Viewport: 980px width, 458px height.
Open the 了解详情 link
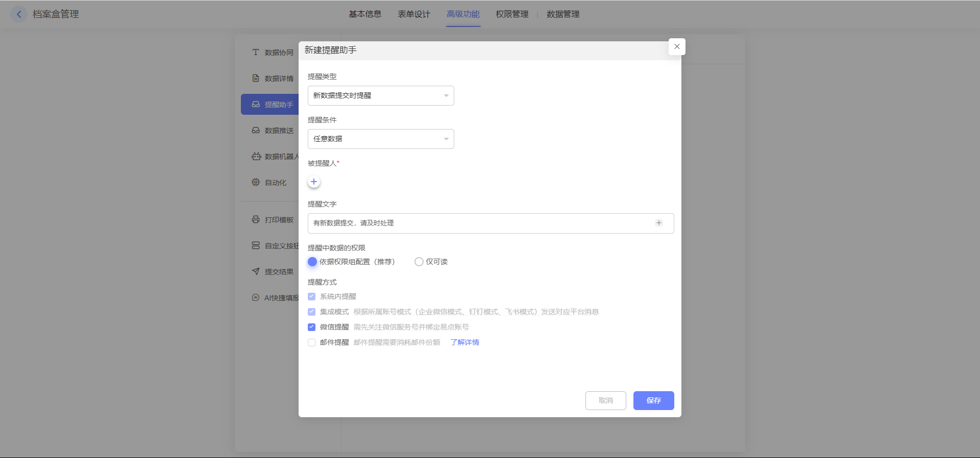[x=464, y=342]
